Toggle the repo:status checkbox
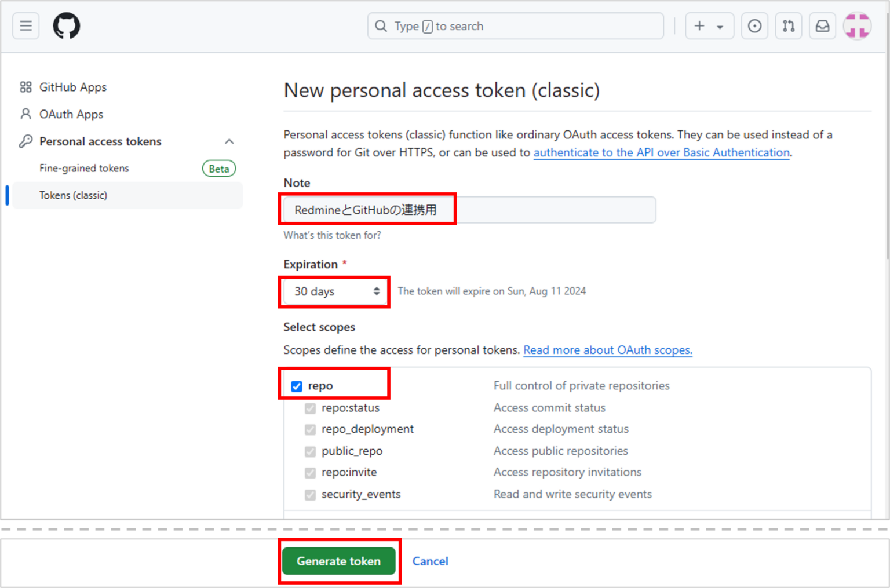The image size is (890, 588). tap(311, 408)
